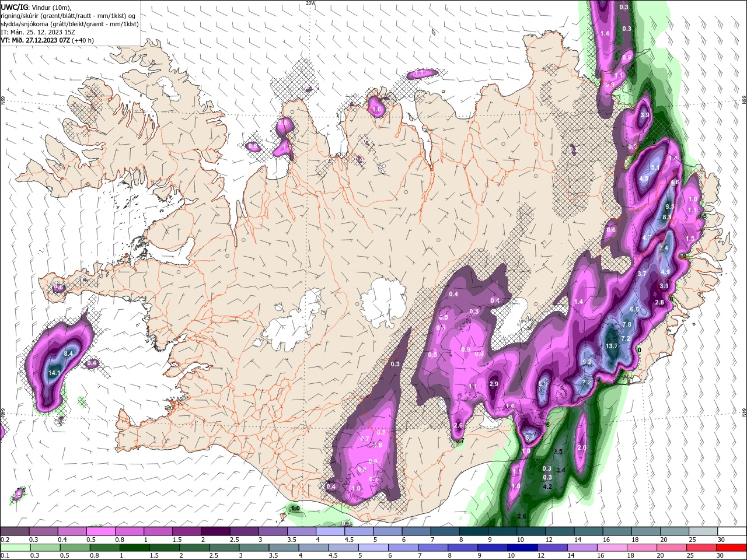747x560 pixels.
Task: Click the palest green 0.1 rain legend swatch
Action: 15,548
